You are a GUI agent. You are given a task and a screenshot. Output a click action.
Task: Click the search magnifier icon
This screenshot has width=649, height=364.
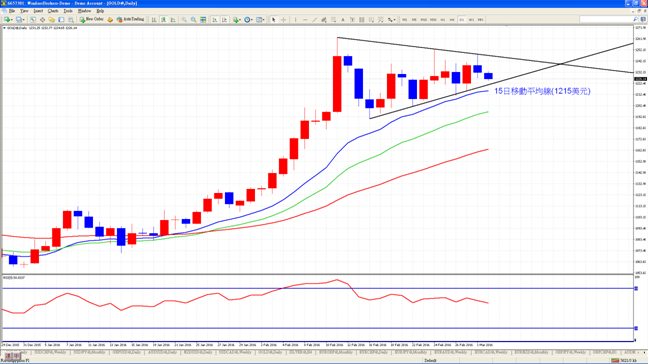pyautogui.click(x=635, y=19)
